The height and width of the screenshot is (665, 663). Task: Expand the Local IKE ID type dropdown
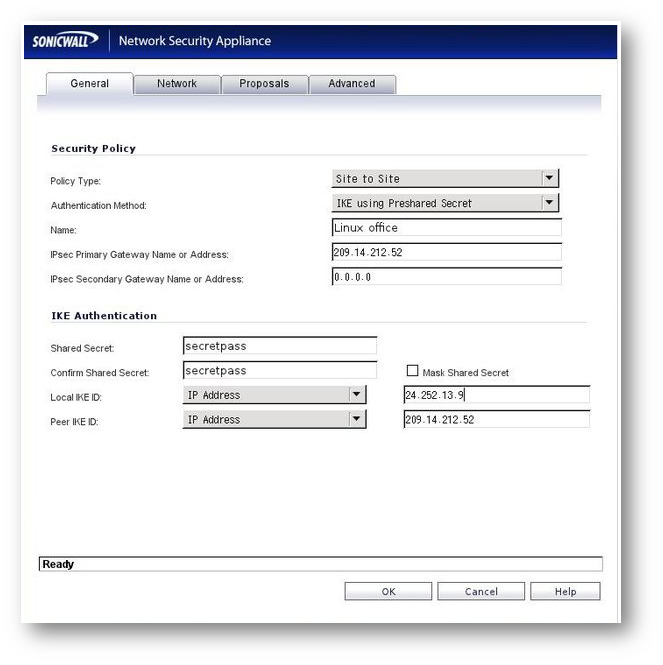274,395
